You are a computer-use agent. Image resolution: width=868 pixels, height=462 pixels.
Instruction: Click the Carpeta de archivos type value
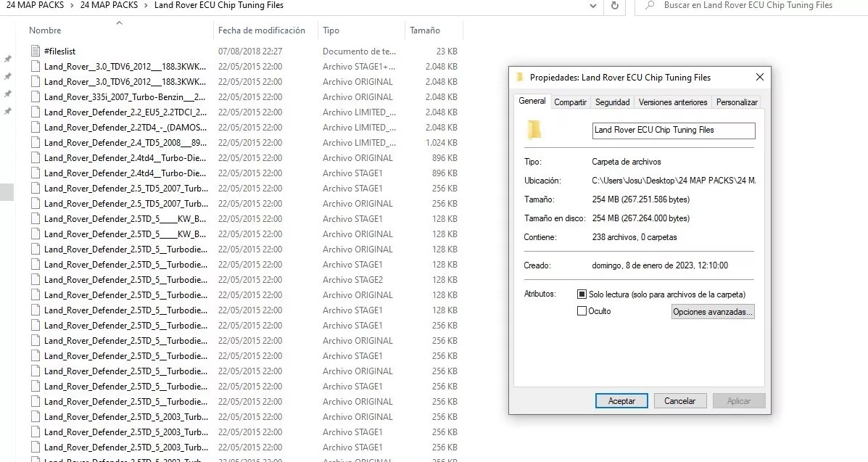tap(626, 162)
